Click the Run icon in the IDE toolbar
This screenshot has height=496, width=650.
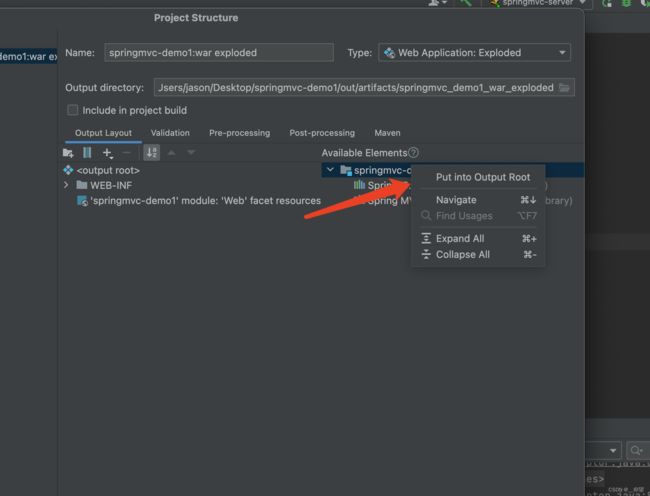[607, 3]
